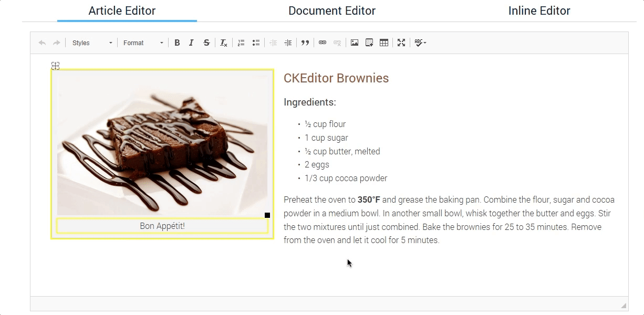This screenshot has width=644, height=315.
Task: Click the Insert Link icon
Action: click(x=323, y=43)
